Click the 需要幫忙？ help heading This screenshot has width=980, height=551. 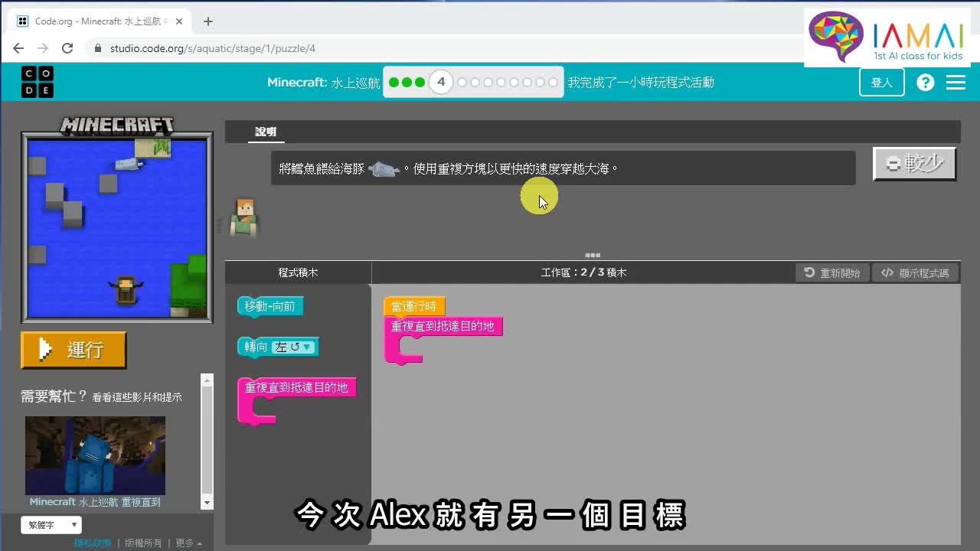[x=54, y=396]
